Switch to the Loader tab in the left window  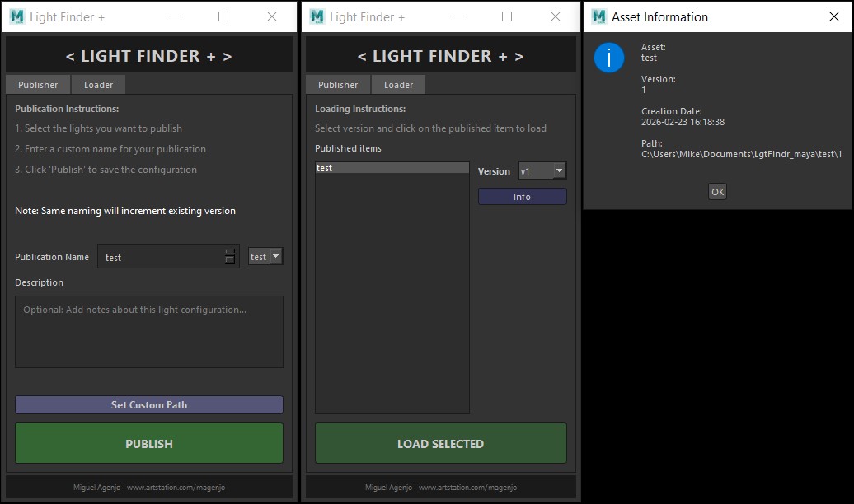(98, 84)
